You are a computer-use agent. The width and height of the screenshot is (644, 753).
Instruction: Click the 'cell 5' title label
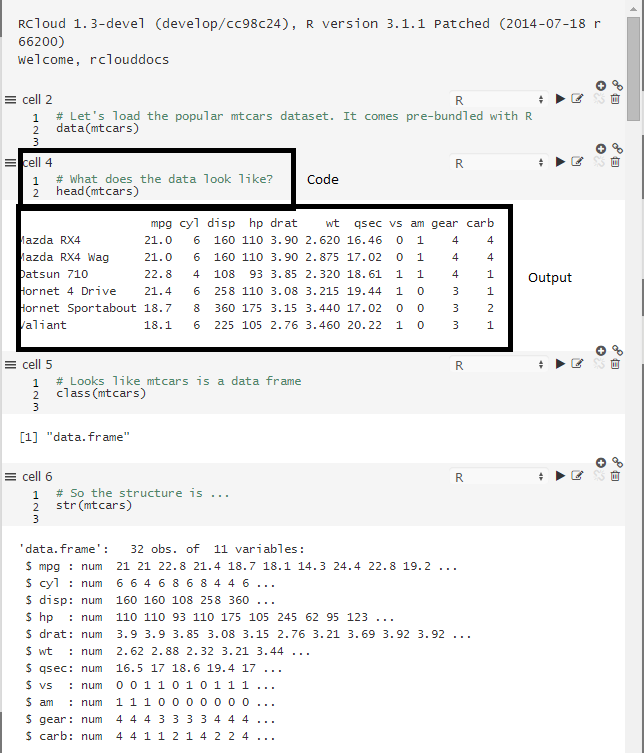coord(37,364)
